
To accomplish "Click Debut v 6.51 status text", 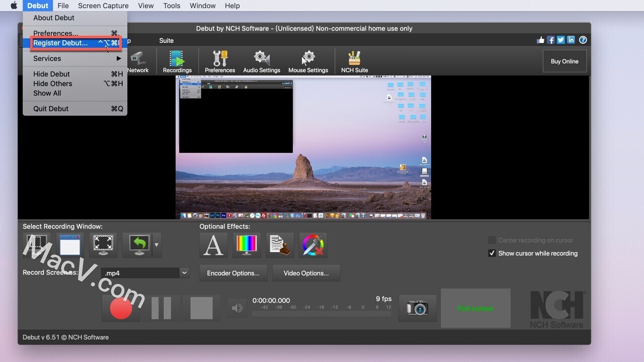I will click(x=65, y=337).
